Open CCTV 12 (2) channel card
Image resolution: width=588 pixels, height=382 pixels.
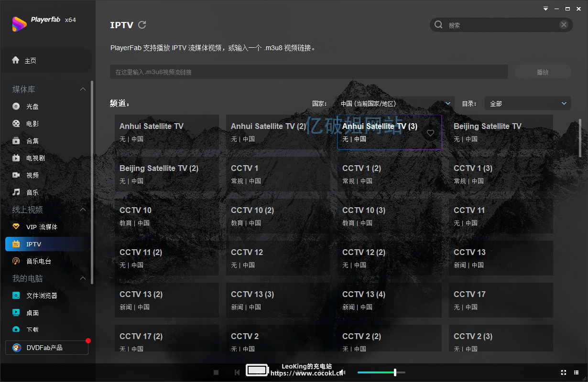390,258
